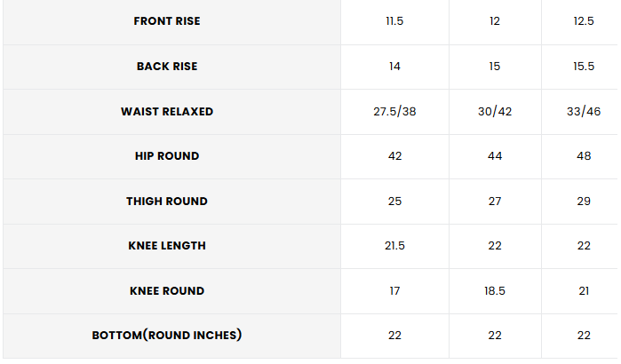Select the 27.5/38 waist relaxed cell
Screen dimensions: 621x364
click(394, 112)
